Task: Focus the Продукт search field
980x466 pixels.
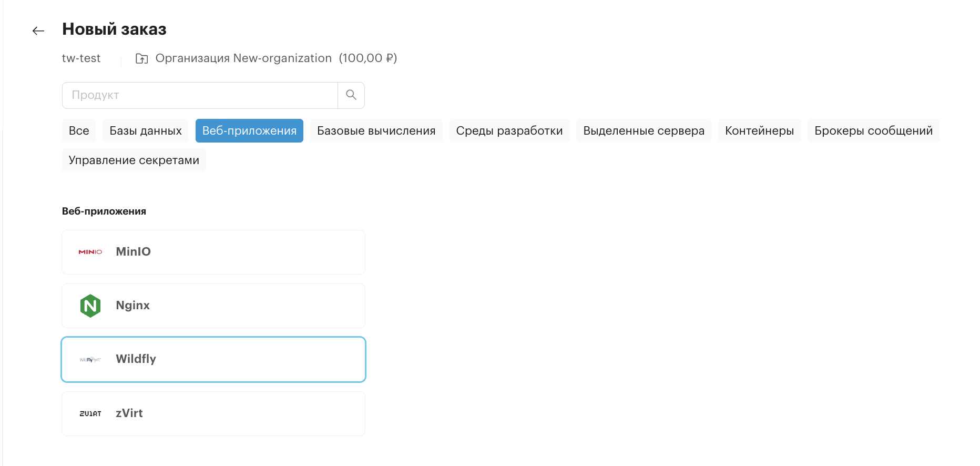Action: coord(200,95)
